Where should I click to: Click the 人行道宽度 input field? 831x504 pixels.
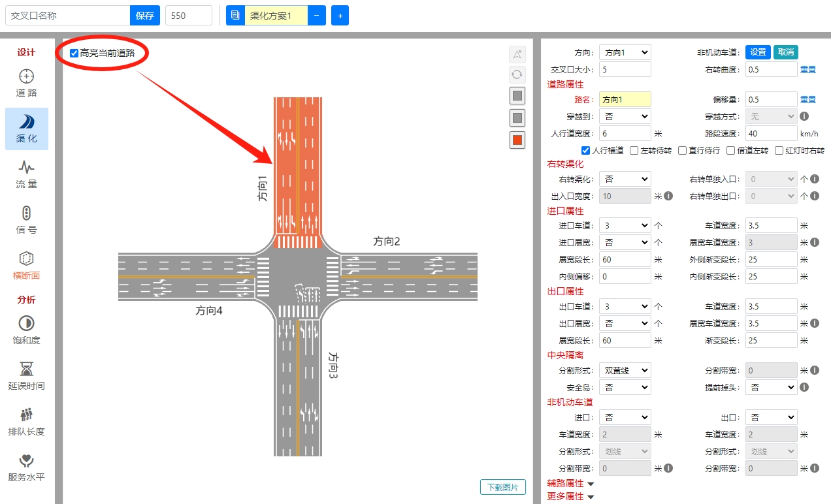click(x=625, y=133)
